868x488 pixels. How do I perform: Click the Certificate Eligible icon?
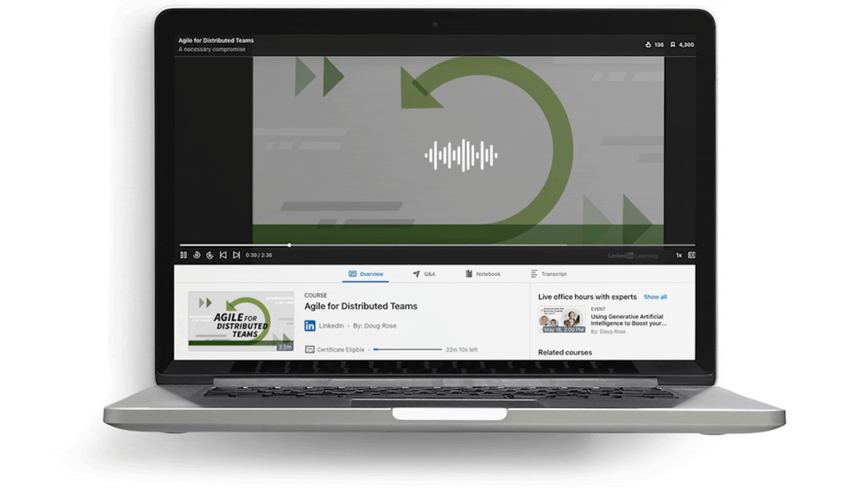[310, 350]
